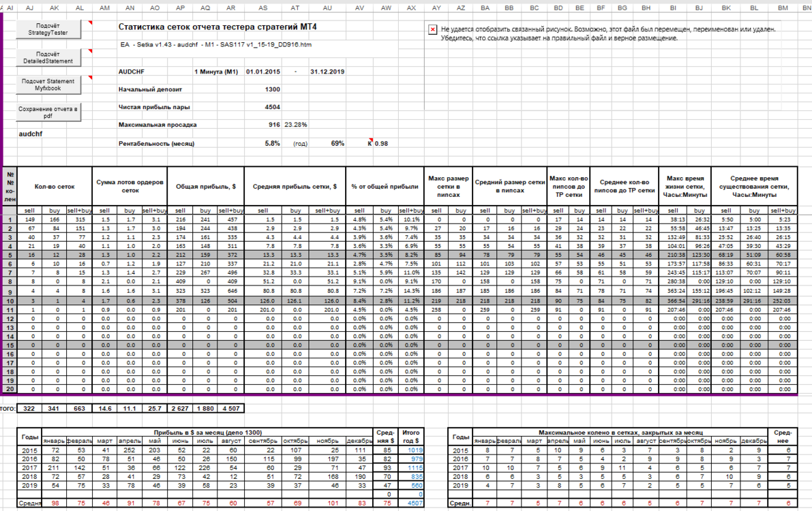812x511 pixels.
Task: Click the total sell grids value 322
Action: coord(29,409)
